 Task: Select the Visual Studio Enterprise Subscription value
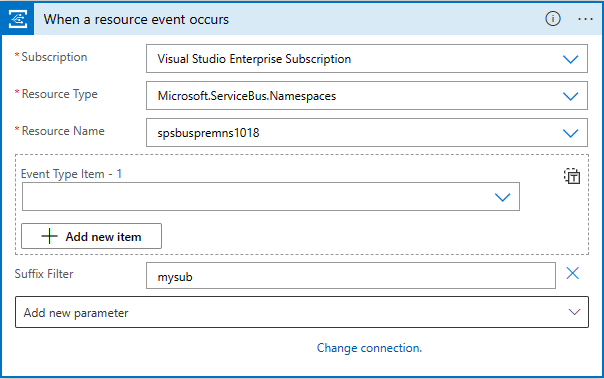(x=254, y=59)
